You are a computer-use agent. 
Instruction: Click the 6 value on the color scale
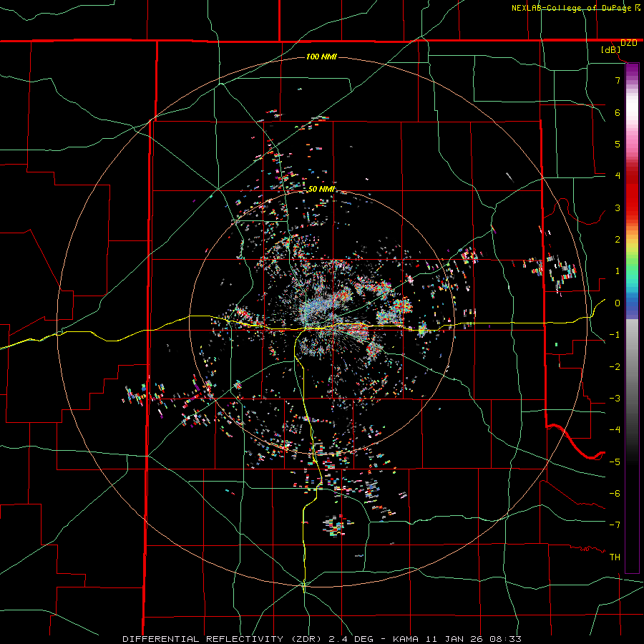618,112
